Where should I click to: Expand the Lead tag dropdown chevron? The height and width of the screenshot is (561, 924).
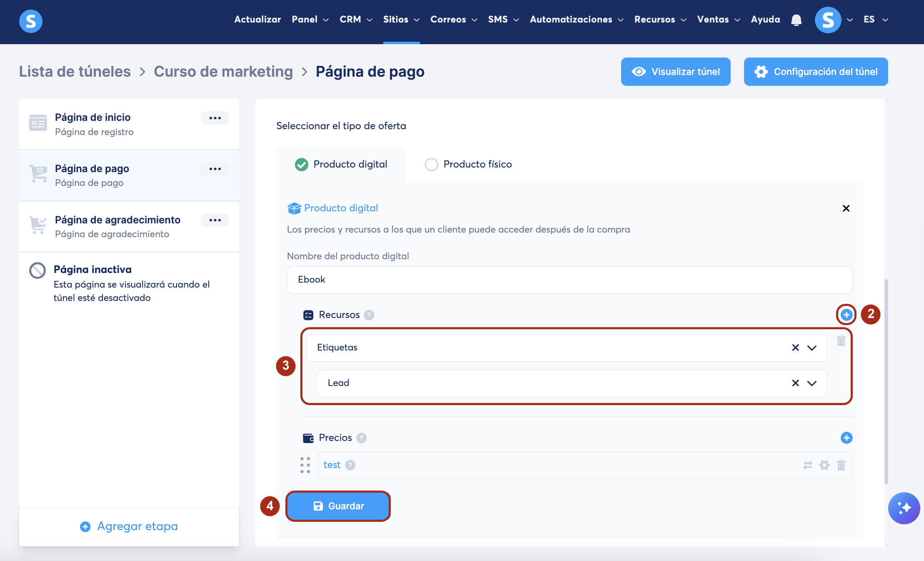coord(812,383)
